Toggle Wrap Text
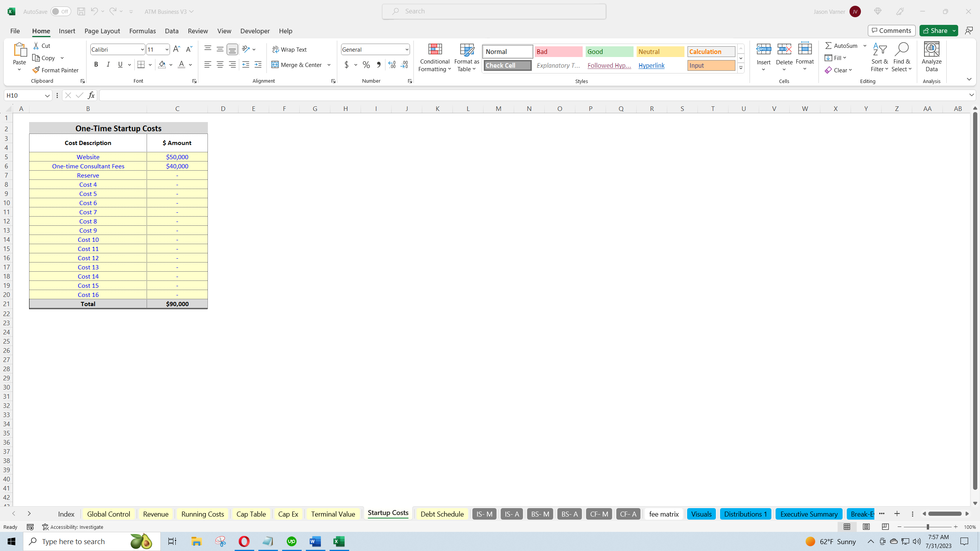 pyautogui.click(x=289, y=49)
